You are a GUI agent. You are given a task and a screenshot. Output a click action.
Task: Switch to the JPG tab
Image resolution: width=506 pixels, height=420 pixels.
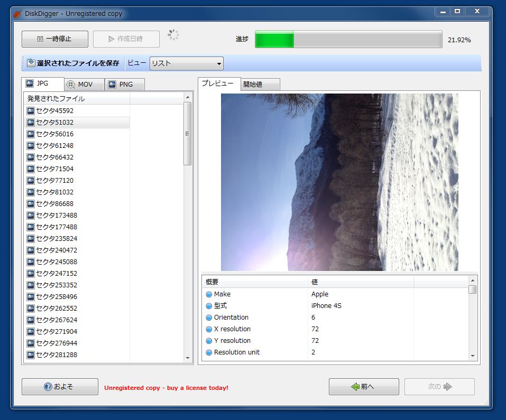point(43,84)
